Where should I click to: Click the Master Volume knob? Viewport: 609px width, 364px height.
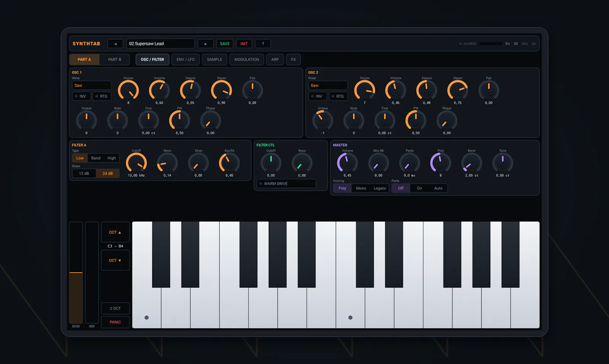tap(348, 163)
